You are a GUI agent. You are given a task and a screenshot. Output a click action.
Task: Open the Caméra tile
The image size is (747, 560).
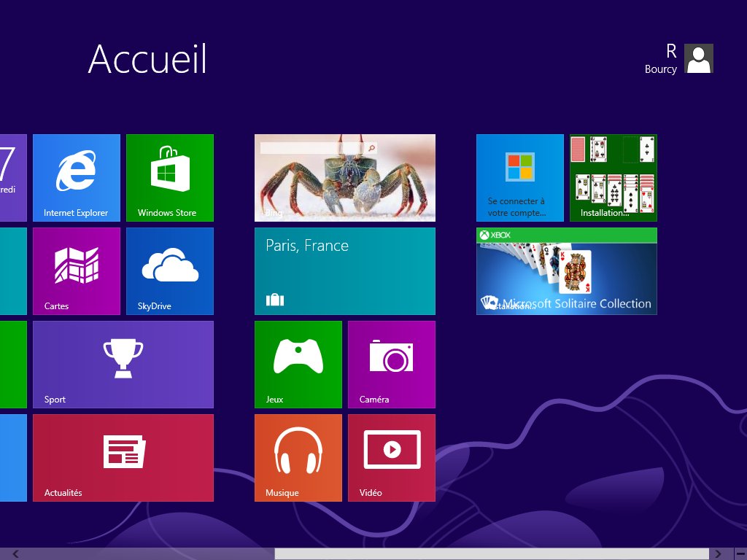pos(392,365)
